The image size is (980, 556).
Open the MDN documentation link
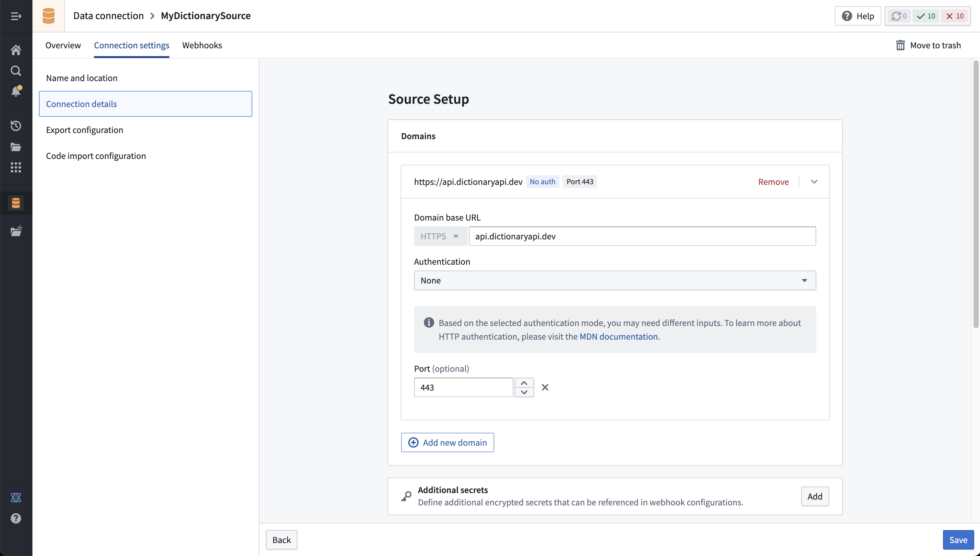[618, 336]
